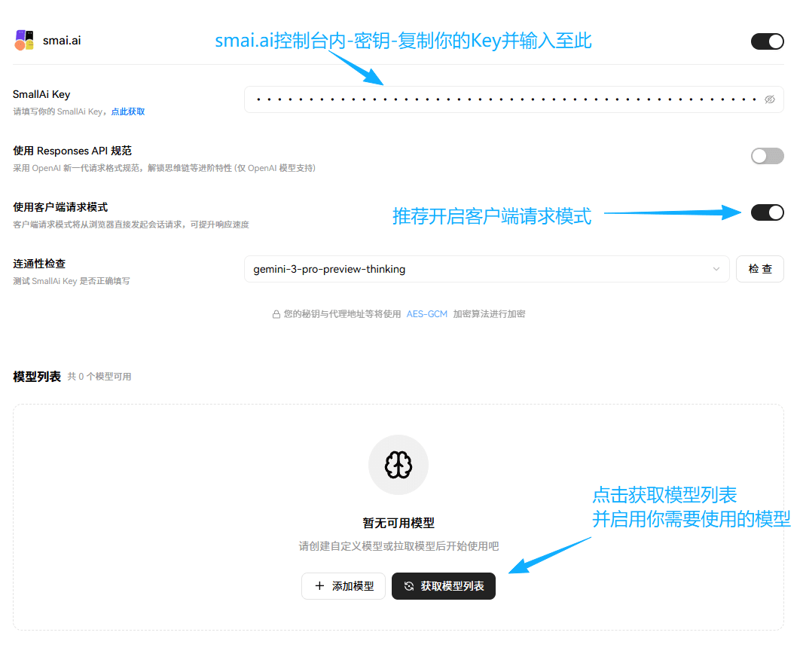The width and height of the screenshot is (800, 672).
Task: Expand the chevron on the model selector
Action: click(716, 269)
